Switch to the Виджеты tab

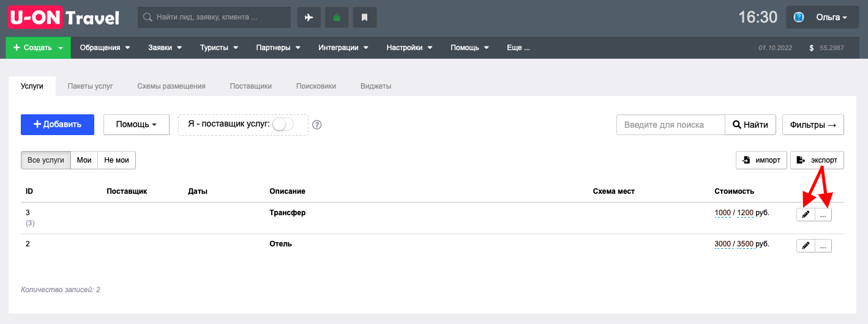pos(376,86)
